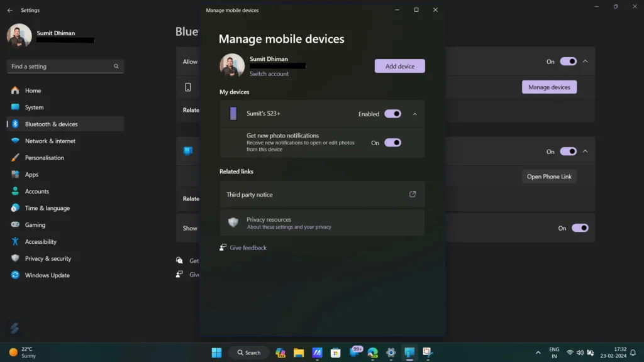Click the Add device button
This screenshot has height=362, width=644.
click(x=399, y=66)
